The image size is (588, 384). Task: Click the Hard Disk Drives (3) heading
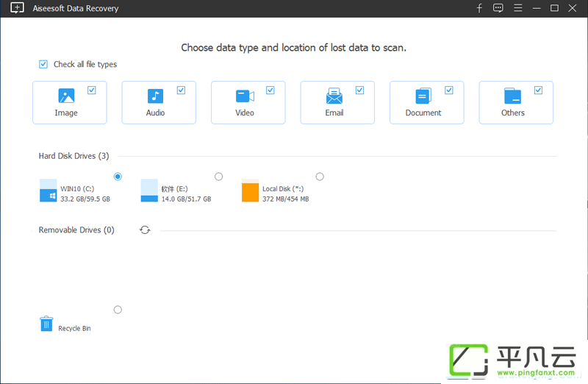point(74,156)
